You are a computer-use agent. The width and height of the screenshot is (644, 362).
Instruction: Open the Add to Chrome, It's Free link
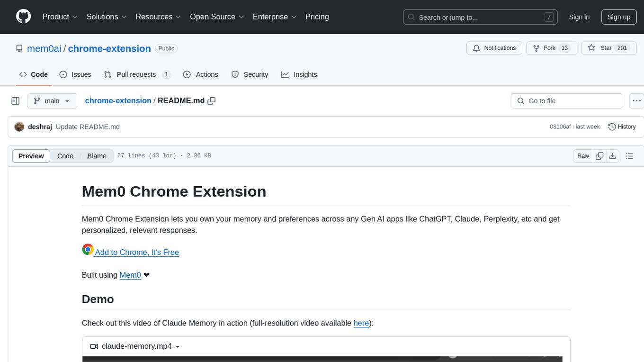click(x=137, y=253)
